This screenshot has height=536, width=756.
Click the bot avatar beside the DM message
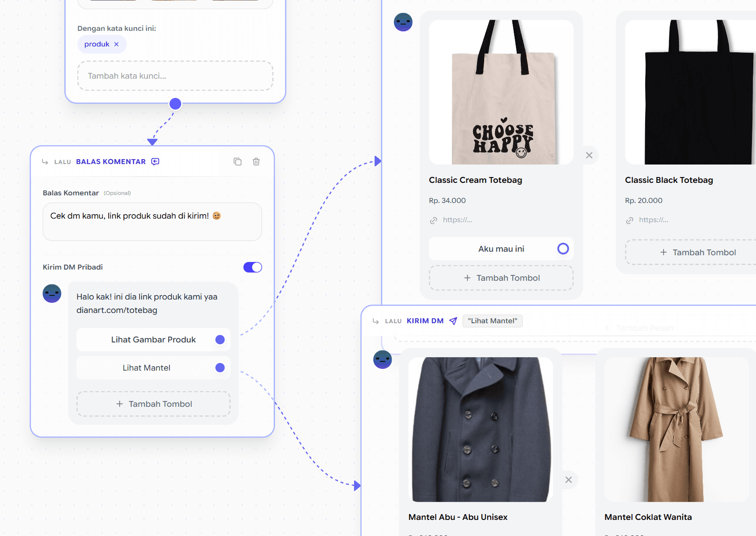(x=52, y=293)
